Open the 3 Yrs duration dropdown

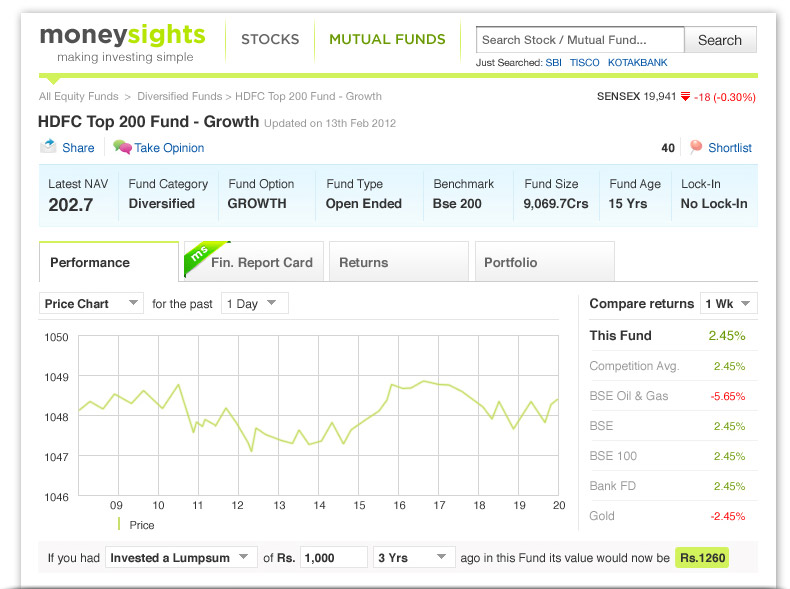414,557
